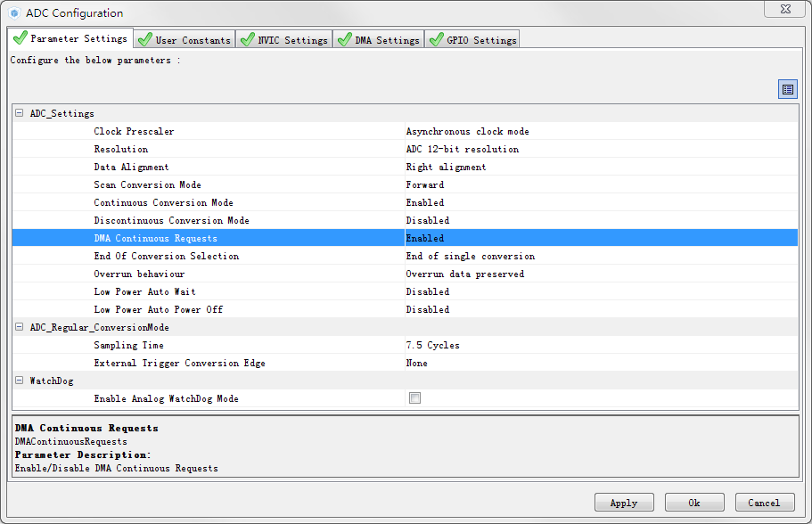Open the NVIC Settings tab

coord(284,40)
